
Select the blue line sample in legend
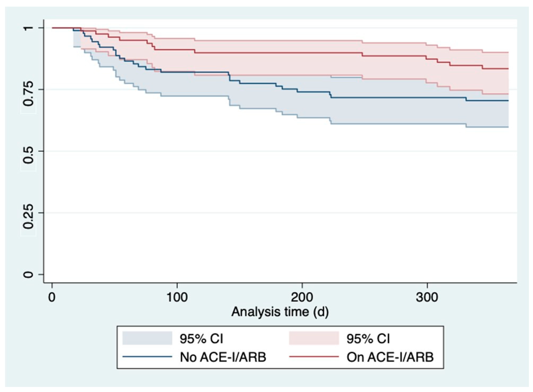[x=147, y=357]
